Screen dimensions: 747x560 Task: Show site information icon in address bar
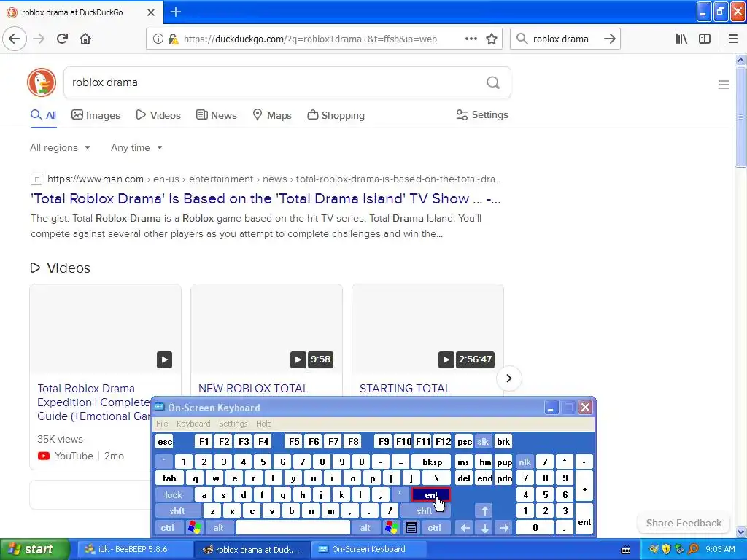pyautogui.click(x=158, y=39)
